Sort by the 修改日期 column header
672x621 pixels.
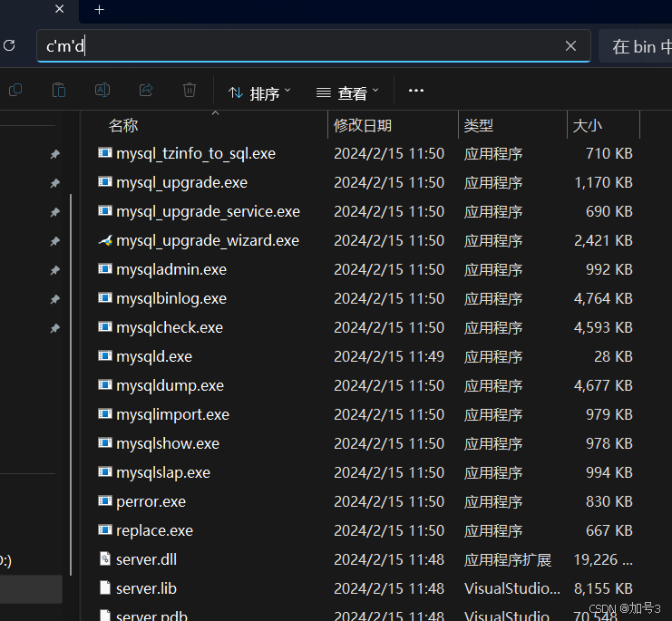(363, 125)
